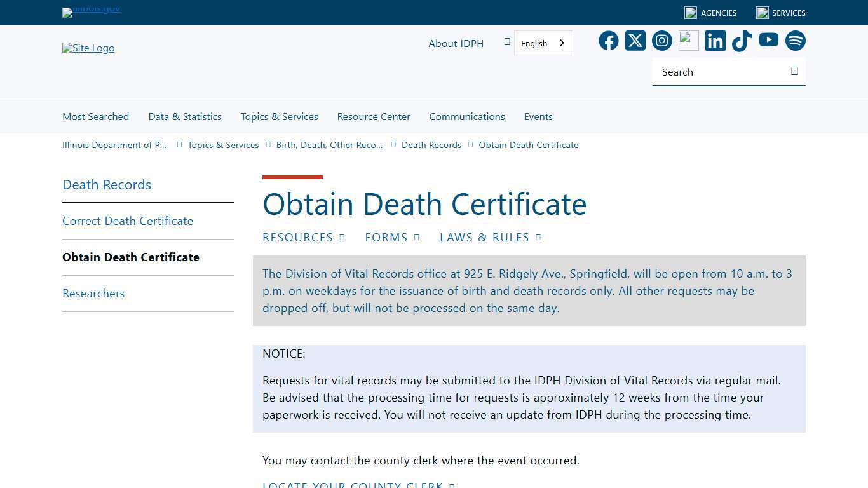The width and height of the screenshot is (868, 488).
Task: Open the Facebook page icon
Action: (608, 41)
